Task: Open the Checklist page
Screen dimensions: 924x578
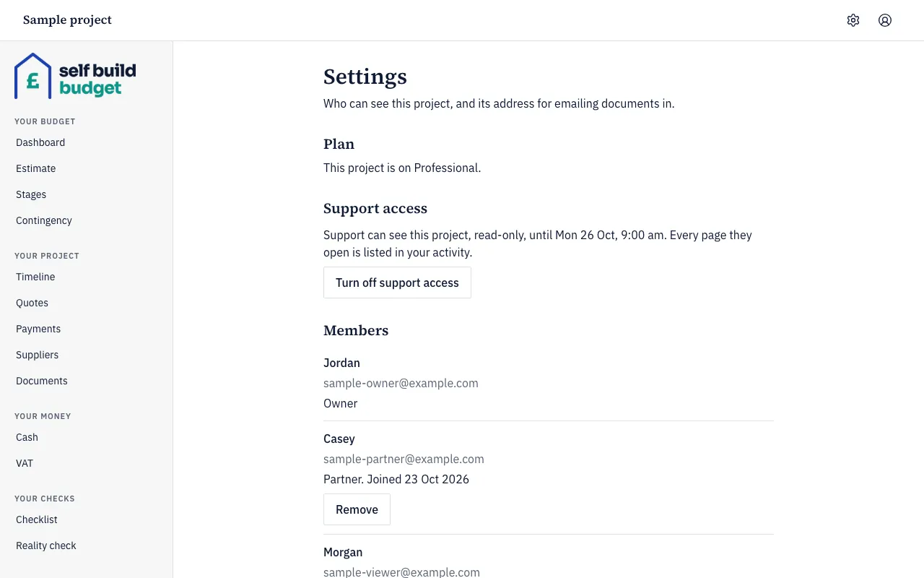Action: click(x=37, y=519)
